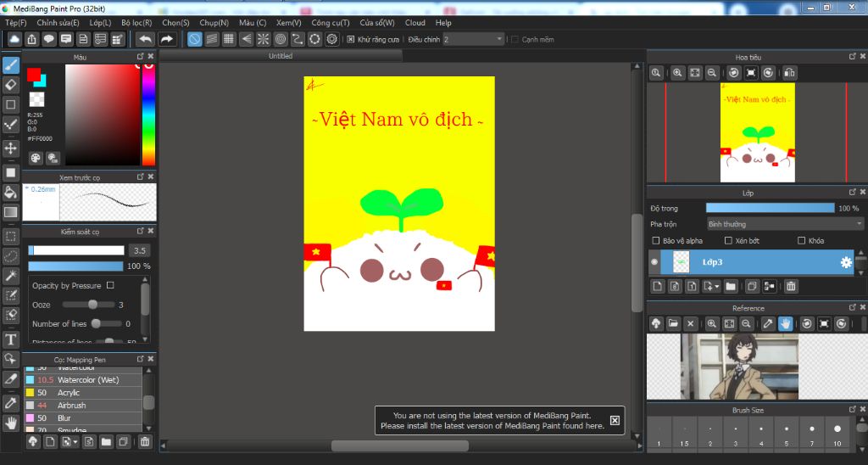Open reference image folder icon
The image size is (868, 465).
pyautogui.click(x=673, y=323)
